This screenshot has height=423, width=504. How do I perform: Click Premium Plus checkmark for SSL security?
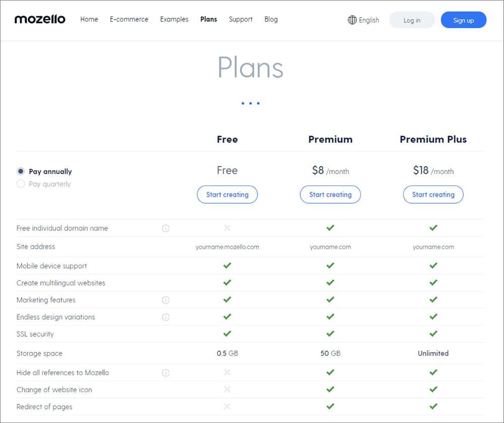tap(433, 334)
